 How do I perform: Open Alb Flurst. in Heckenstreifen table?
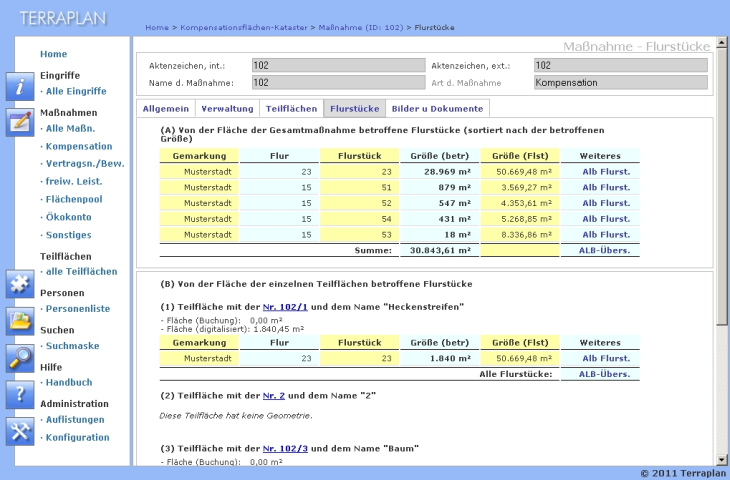[606, 358]
